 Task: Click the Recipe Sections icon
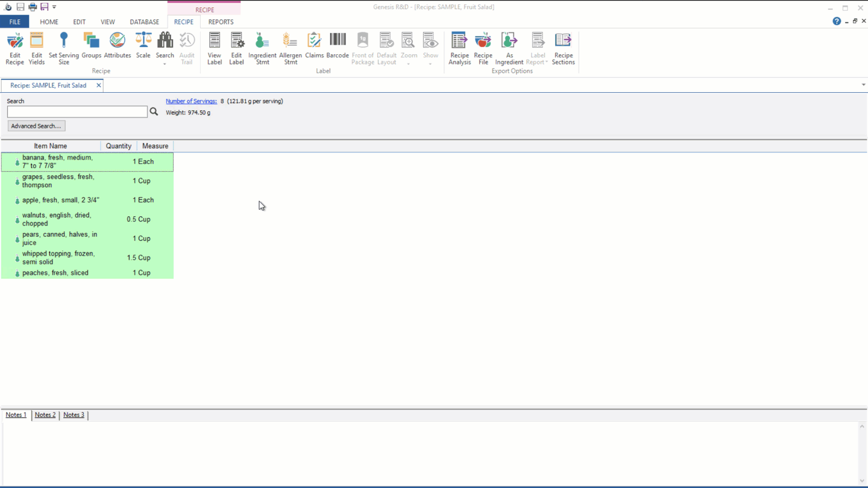[563, 48]
